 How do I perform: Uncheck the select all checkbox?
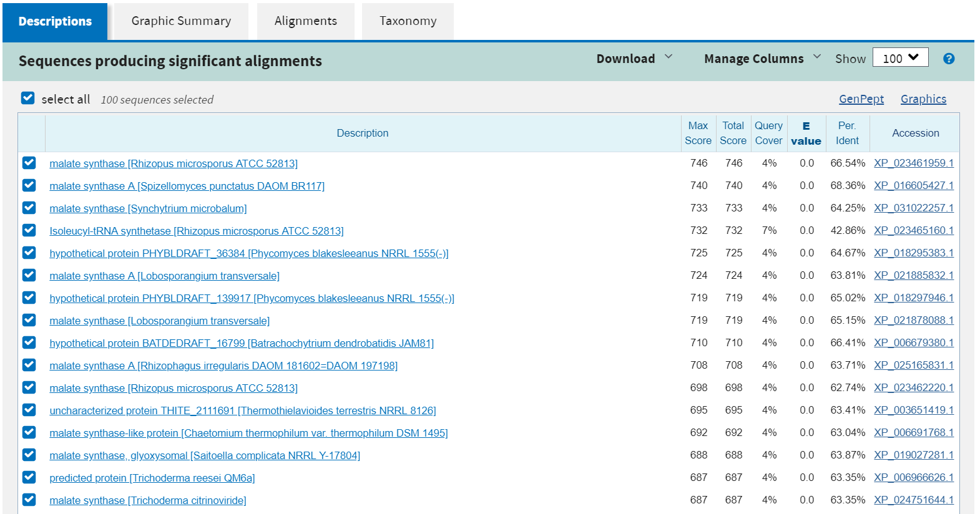(27, 98)
